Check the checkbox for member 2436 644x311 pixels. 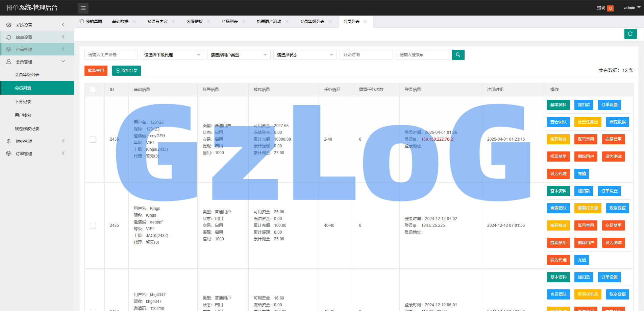pyautogui.click(x=93, y=139)
